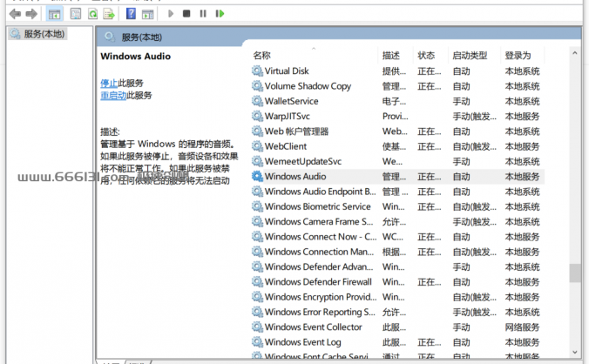Image resolution: width=589 pixels, height=364 pixels.
Task: Click the Refresh toolbar icon
Action: click(x=92, y=14)
